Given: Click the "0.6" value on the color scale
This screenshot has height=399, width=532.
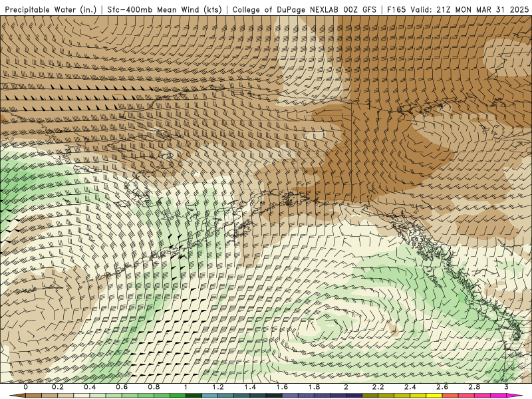Looking at the screenshot, I should click(122, 387).
